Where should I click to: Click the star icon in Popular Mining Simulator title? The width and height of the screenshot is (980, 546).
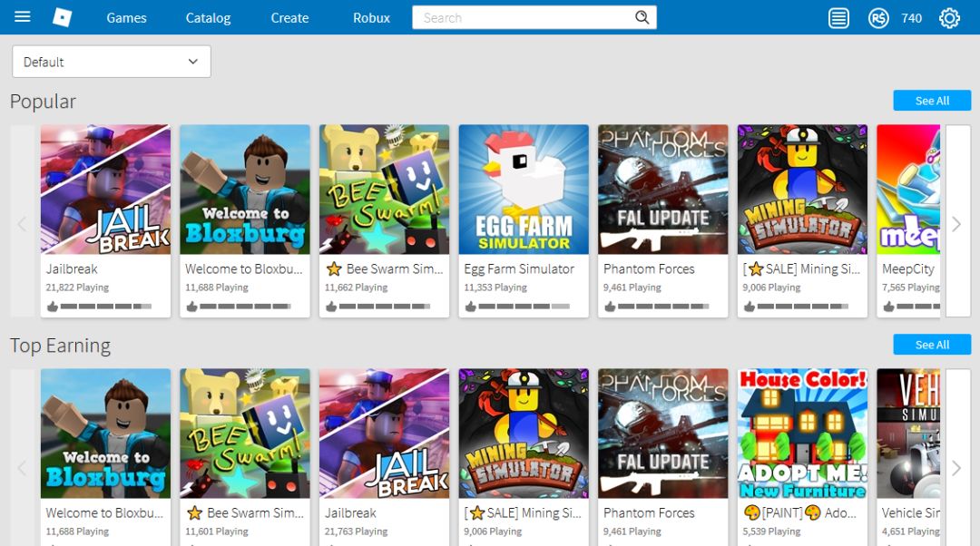[756, 268]
